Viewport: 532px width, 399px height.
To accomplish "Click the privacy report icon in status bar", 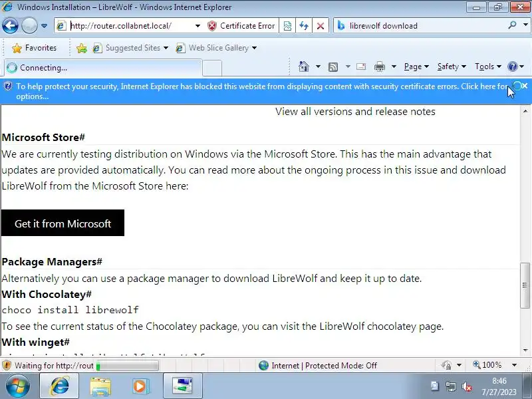I will (446, 365).
